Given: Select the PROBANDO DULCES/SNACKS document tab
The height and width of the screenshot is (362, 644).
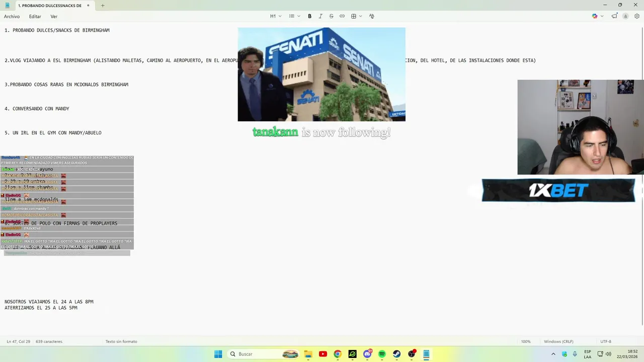Looking at the screenshot, I should coord(50,6).
